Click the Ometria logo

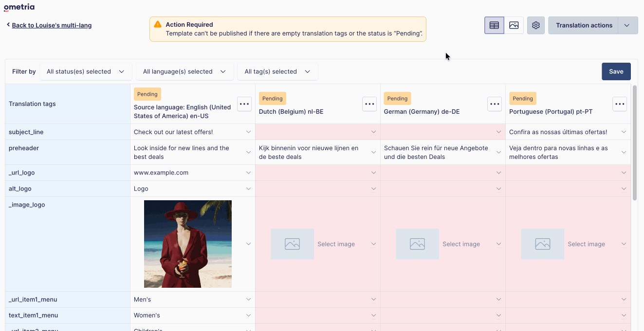click(19, 7)
